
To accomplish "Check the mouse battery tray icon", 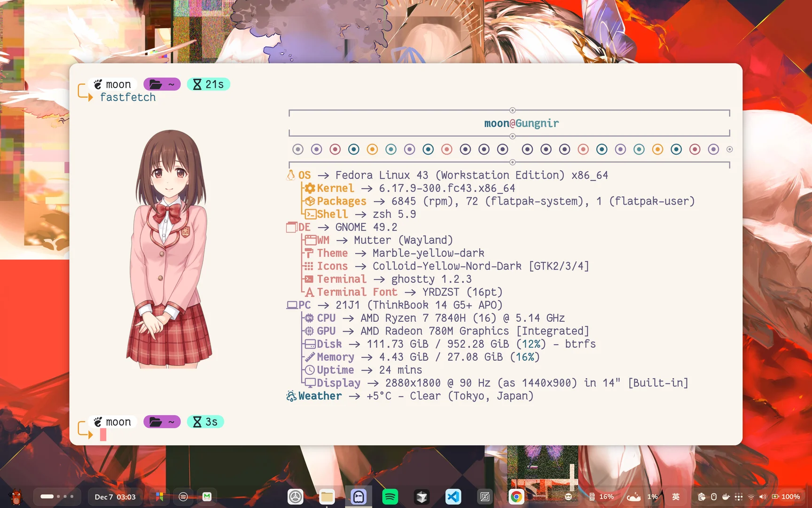I will click(x=714, y=497).
